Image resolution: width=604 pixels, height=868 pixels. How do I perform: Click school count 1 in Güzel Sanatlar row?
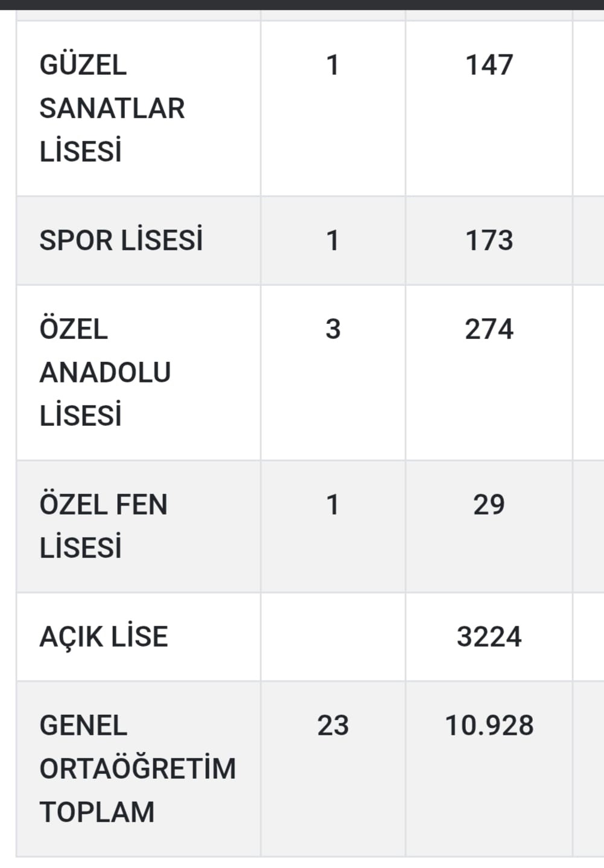[332, 65]
